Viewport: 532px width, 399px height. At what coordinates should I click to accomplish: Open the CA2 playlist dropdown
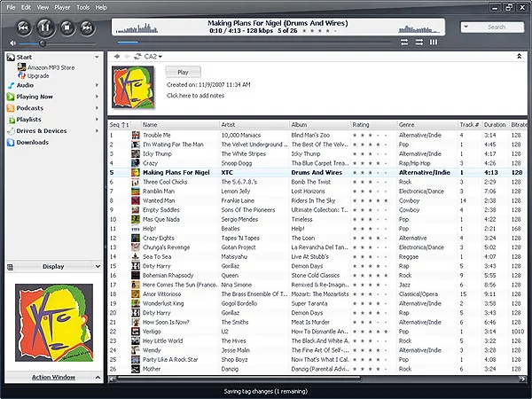pos(153,57)
